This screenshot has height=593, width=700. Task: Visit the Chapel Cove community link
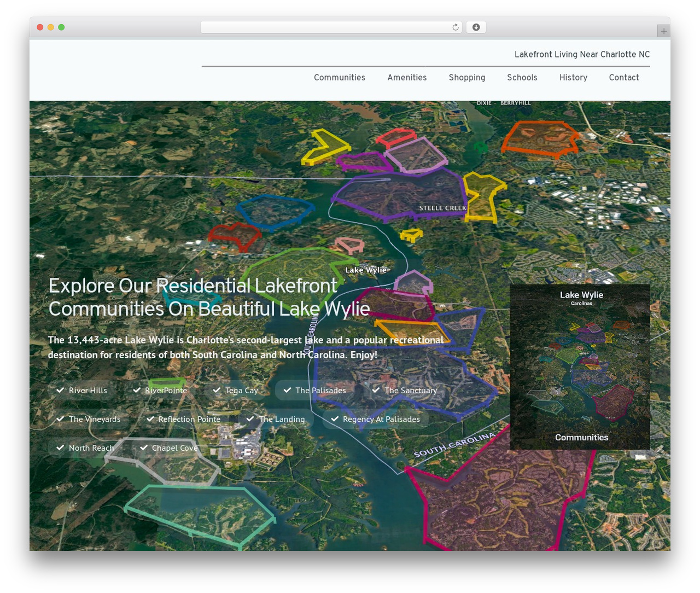(x=169, y=448)
